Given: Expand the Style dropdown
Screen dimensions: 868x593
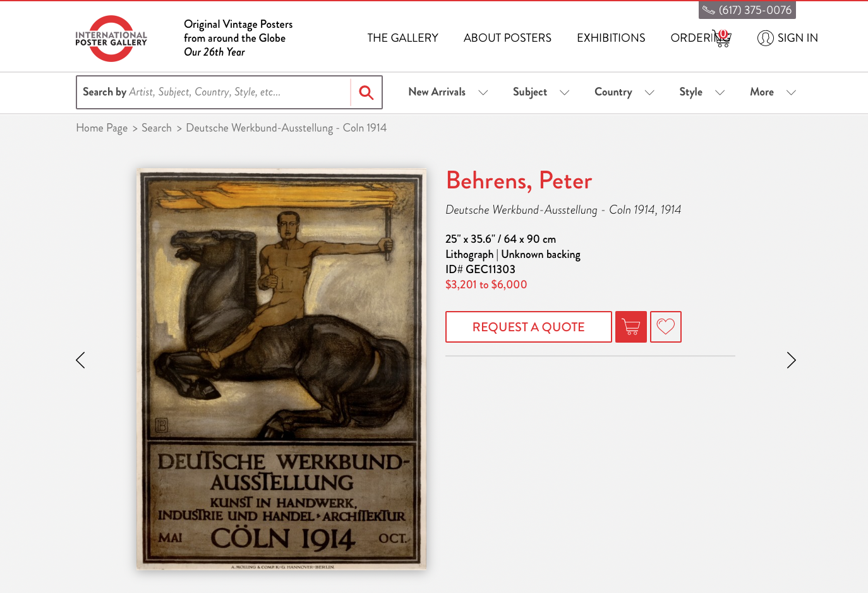Looking at the screenshot, I should point(702,92).
